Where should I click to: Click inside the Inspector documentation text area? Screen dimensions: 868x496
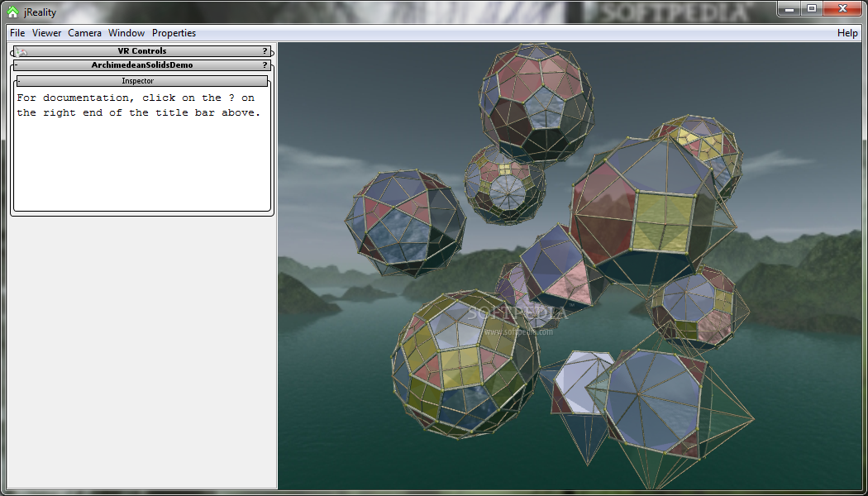pos(142,148)
